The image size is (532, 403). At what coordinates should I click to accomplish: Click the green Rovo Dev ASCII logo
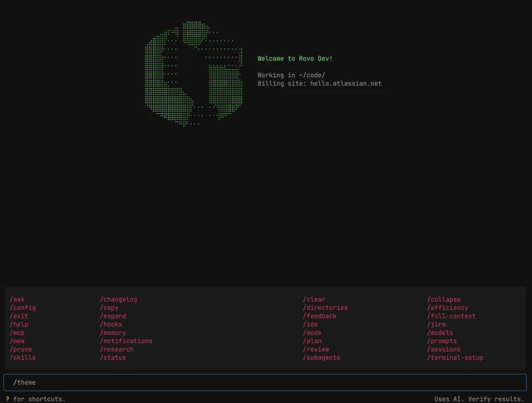pos(194,73)
